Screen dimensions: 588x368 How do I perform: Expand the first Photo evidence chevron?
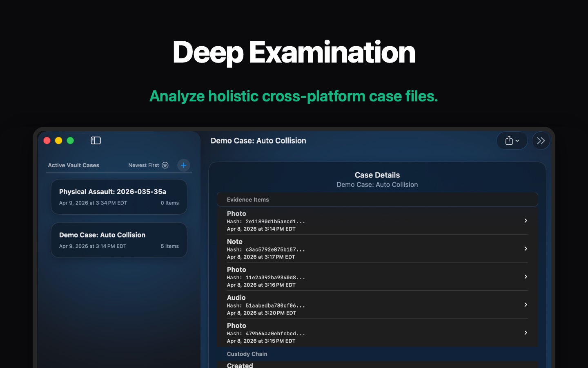pyautogui.click(x=526, y=221)
